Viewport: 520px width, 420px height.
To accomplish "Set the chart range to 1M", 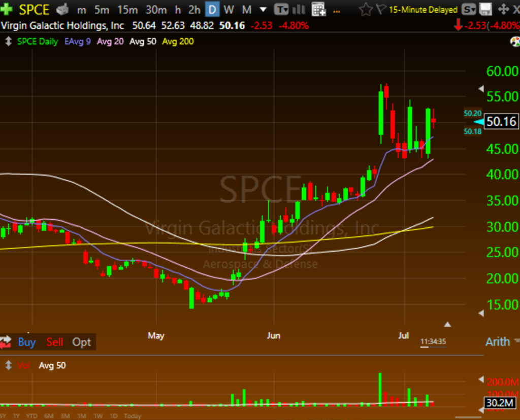I will tap(82, 416).
